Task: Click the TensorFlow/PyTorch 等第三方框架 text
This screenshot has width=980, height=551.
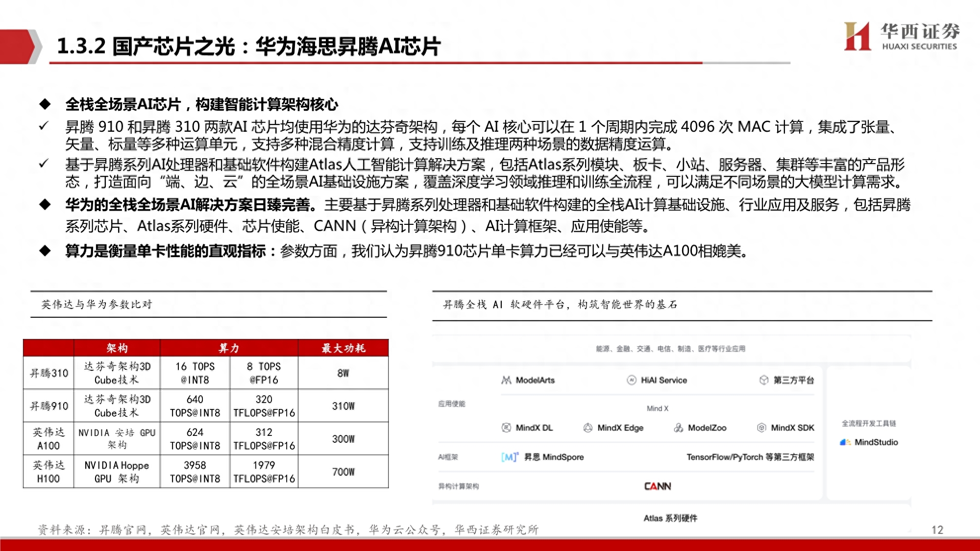Action: pos(750,457)
